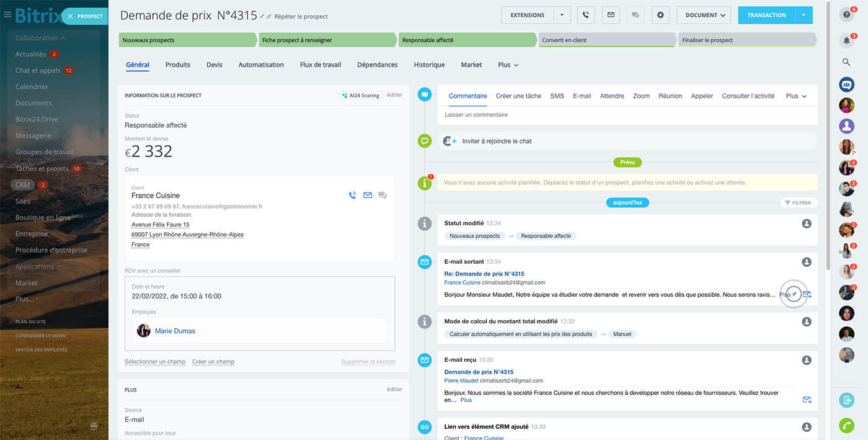Click the phone call icon in top toolbar
The height and width of the screenshot is (440, 868).
point(586,16)
